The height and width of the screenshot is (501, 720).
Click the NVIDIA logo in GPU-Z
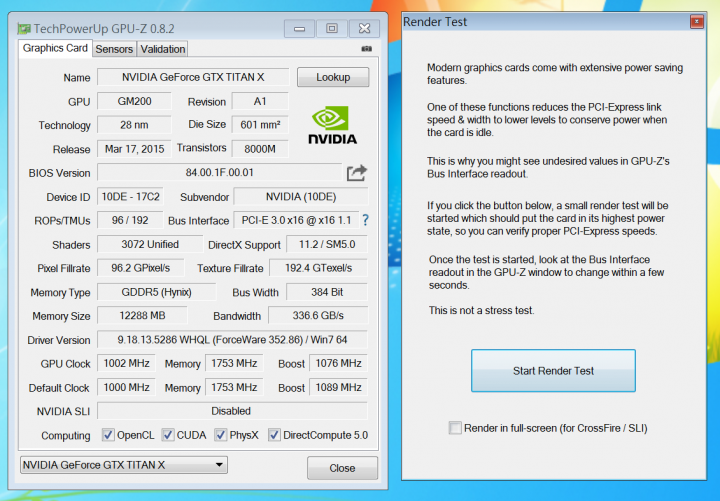332,125
